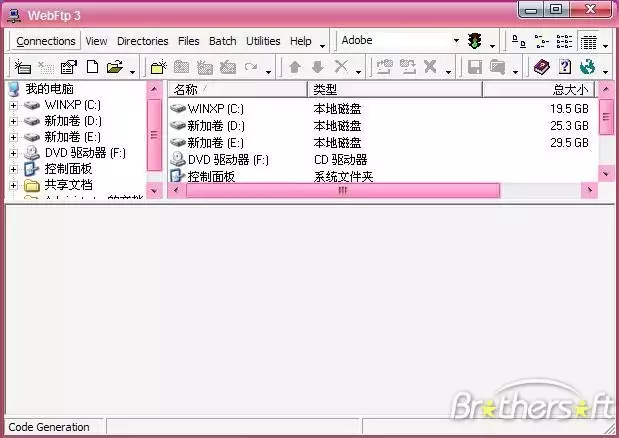Click the gray down arrow icon

point(318,67)
